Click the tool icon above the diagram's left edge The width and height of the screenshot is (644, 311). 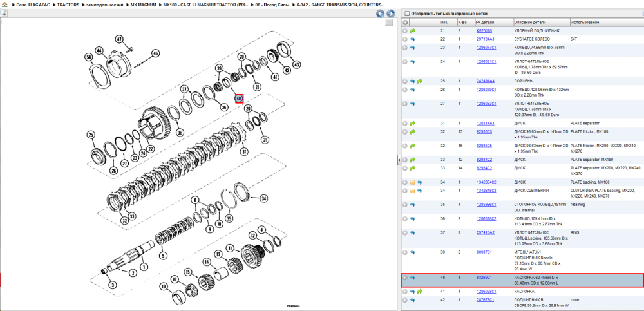4,14
